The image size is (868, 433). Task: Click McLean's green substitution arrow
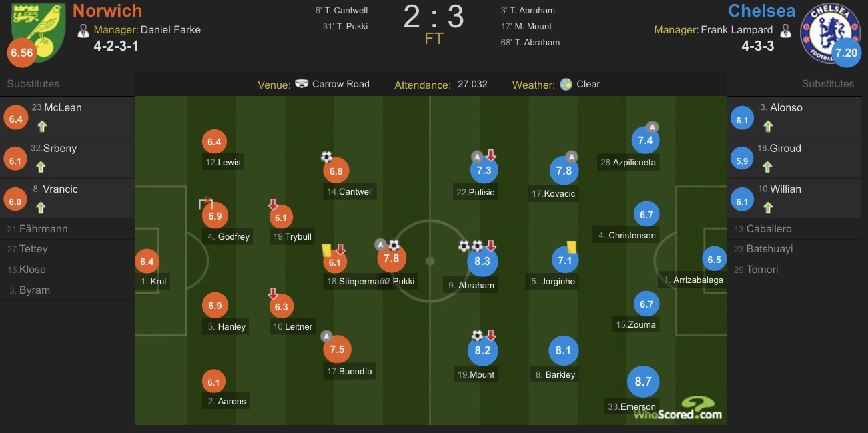tap(41, 125)
